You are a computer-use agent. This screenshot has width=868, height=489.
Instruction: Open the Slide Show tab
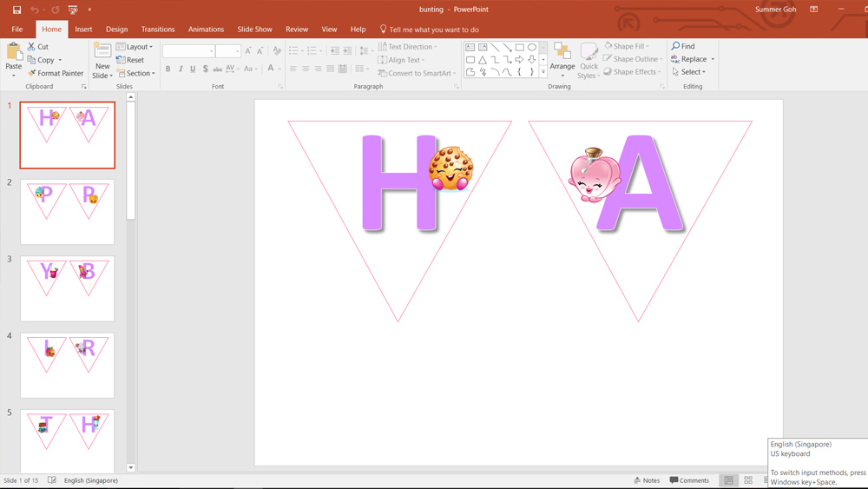coord(254,30)
